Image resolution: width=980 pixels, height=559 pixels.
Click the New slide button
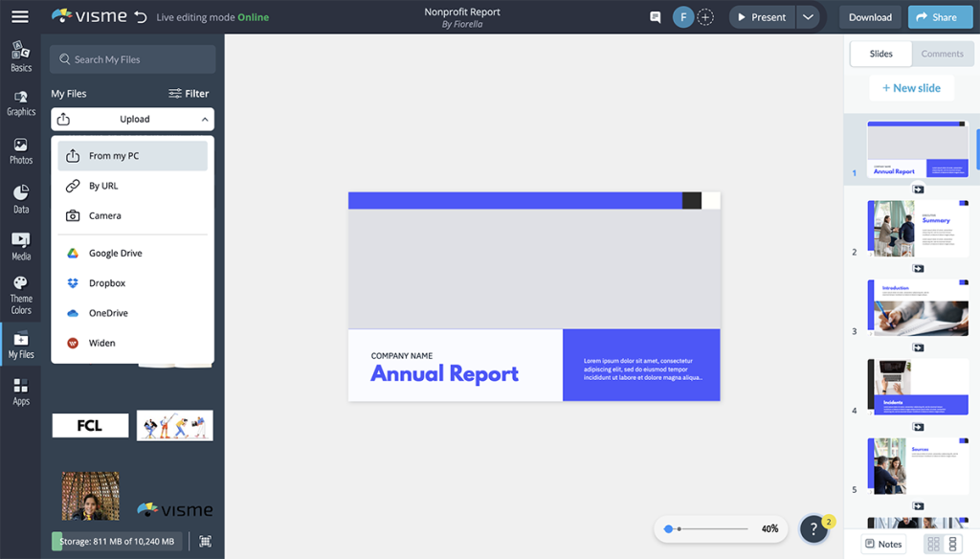tap(911, 87)
